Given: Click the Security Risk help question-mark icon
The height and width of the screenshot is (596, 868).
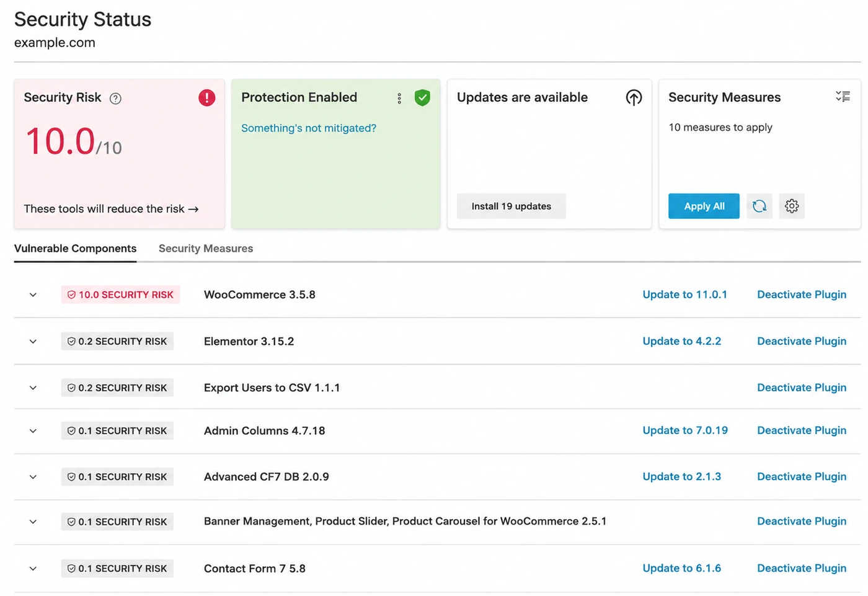Looking at the screenshot, I should [x=115, y=98].
